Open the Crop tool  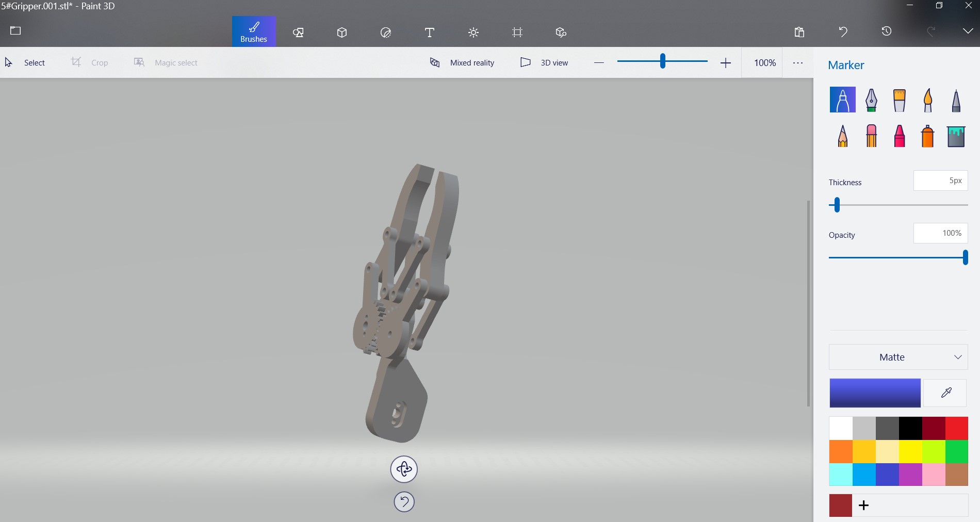point(91,62)
